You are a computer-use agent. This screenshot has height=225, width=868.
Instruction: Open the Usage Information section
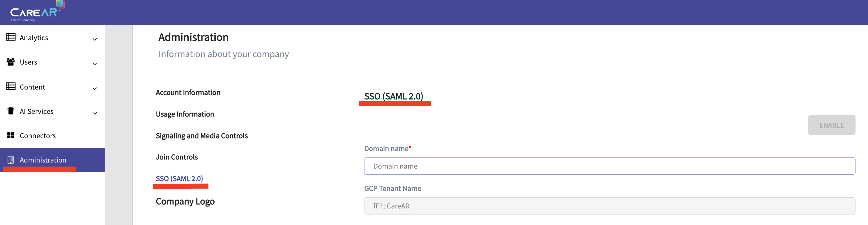185,114
